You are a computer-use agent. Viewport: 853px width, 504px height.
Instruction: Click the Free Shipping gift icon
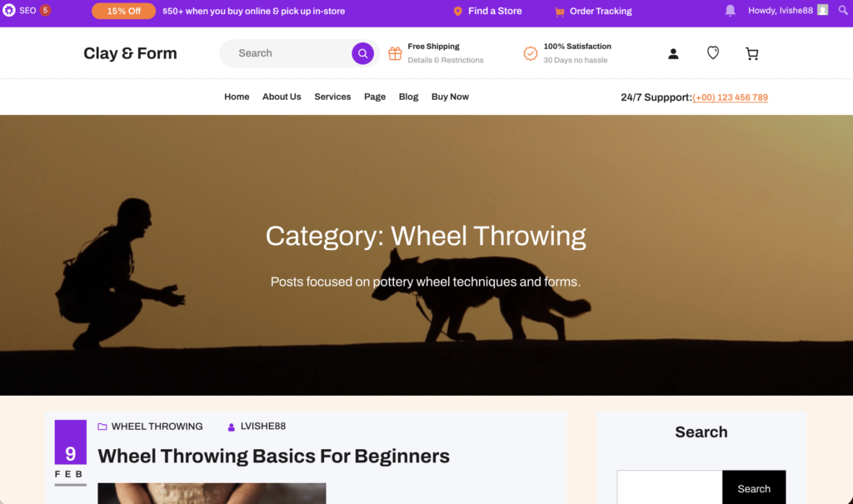tap(395, 53)
